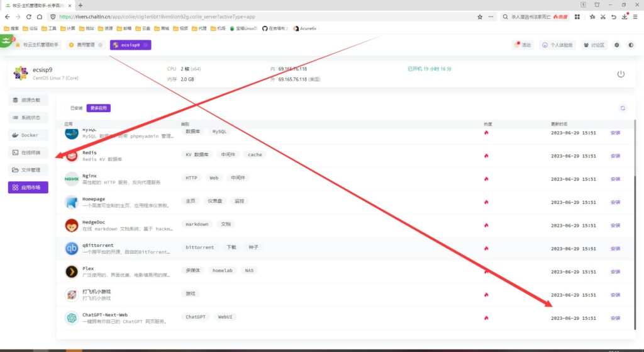644x352 pixels.
Task: Click the Plex app logo
Action: [x=72, y=272]
